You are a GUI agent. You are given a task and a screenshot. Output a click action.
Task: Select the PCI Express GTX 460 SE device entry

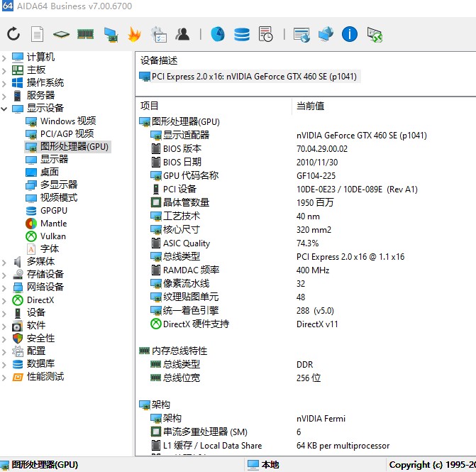(x=249, y=77)
